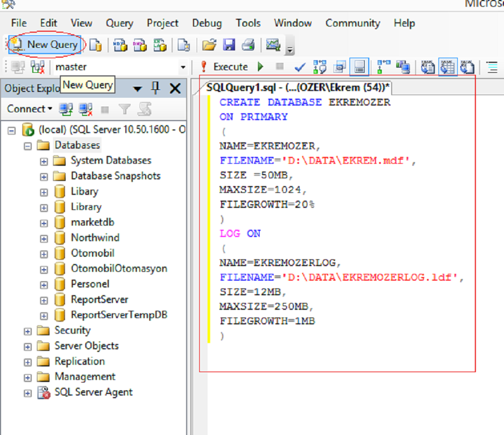Parse the query with the blue checkmark icon

point(300,67)
